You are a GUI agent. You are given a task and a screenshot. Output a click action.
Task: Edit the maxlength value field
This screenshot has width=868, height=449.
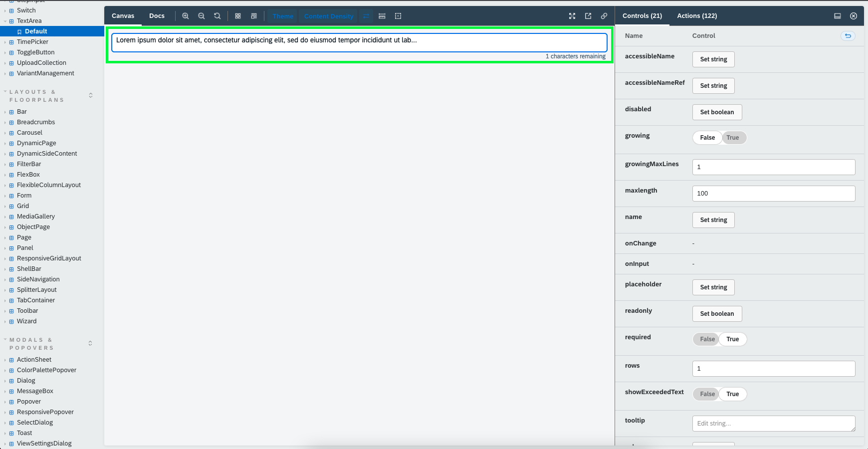tap(773, 193)
